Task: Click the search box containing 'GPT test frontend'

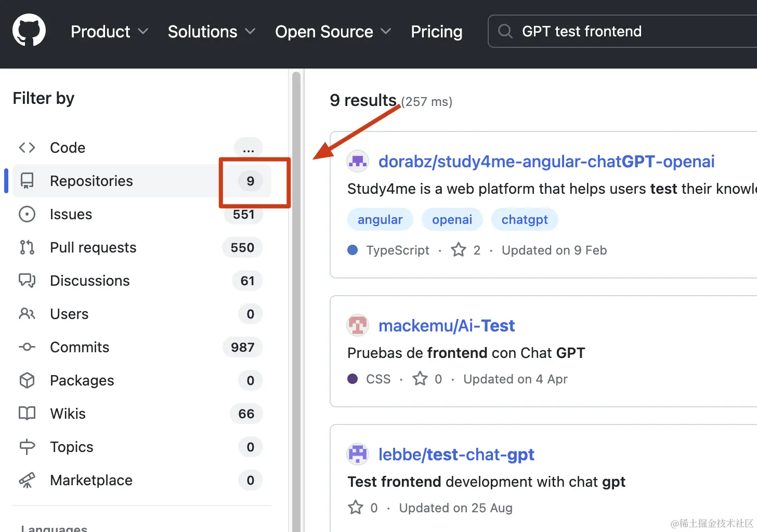Action: pyautogui.click(x=622, y=31)
